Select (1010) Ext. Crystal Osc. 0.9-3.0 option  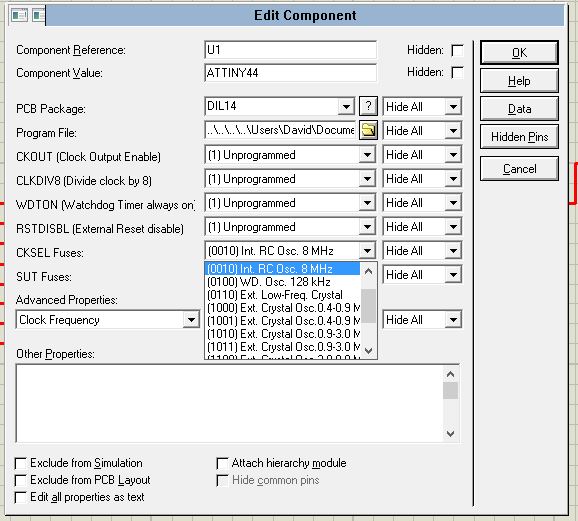[x=282, y=333]
